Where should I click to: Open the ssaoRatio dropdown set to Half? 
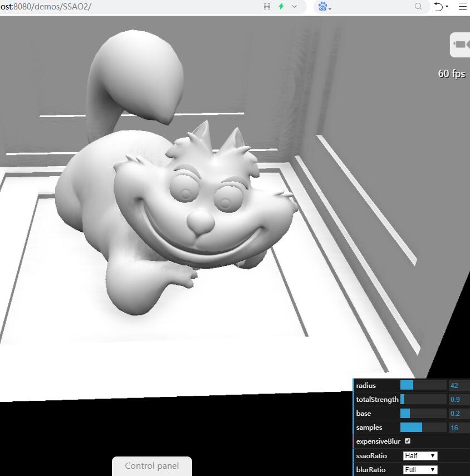(420, 456)
